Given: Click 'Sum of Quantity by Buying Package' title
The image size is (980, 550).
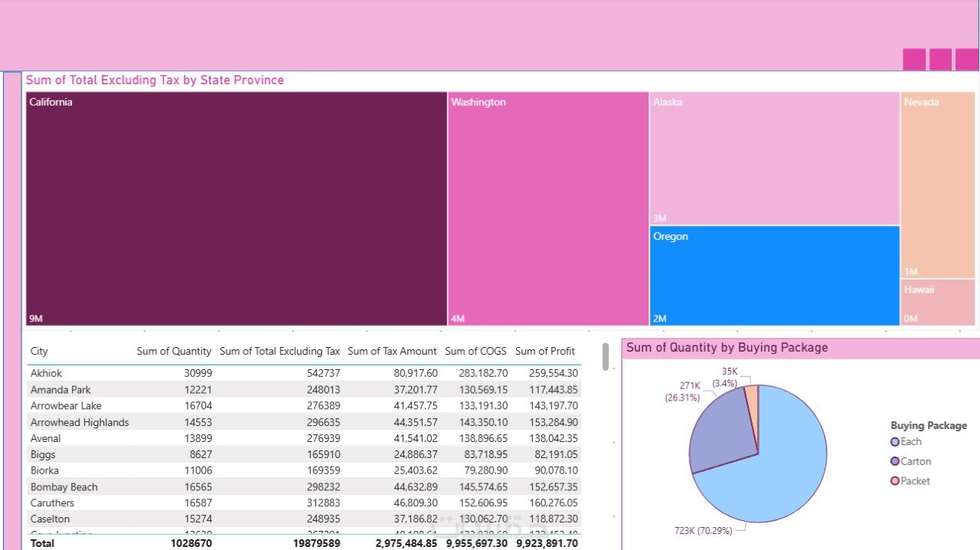Looking at the screenshot, I should (727, 348).
